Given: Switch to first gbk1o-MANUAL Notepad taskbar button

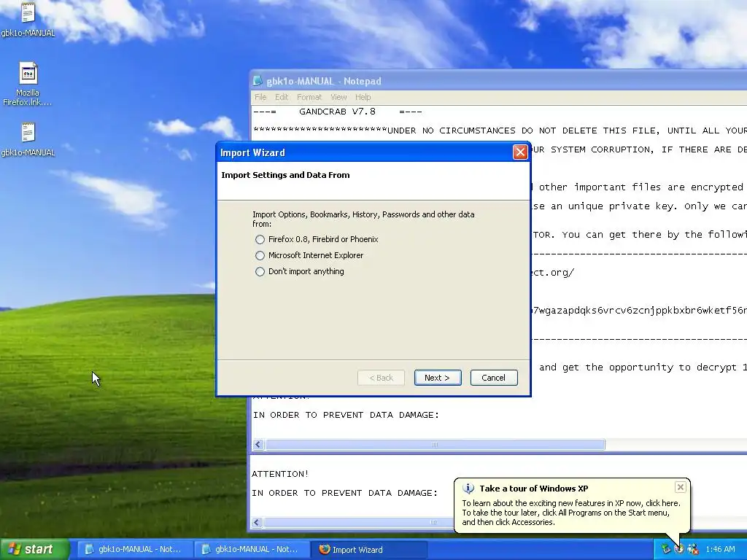Looking at the screenshot, I should (134, 549).
